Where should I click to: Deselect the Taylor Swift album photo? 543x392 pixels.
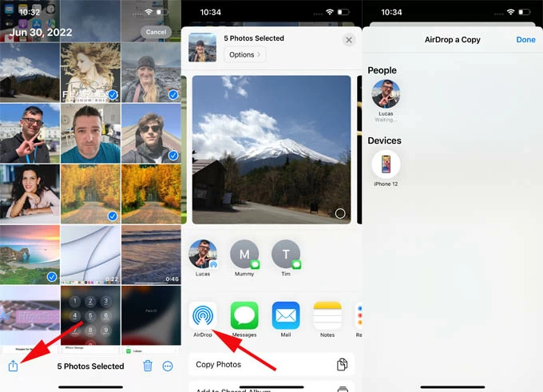(x=90, y=73)
